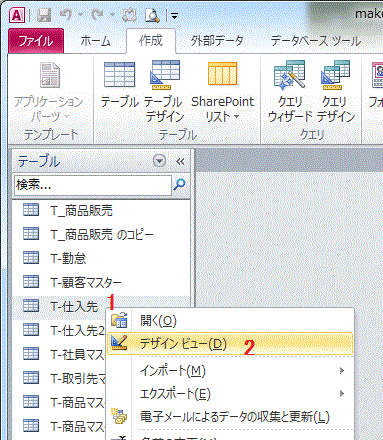This screenshot has width=383, height=440.
Task: Click the Undo arrow icon
Action: tap(66, 14)
